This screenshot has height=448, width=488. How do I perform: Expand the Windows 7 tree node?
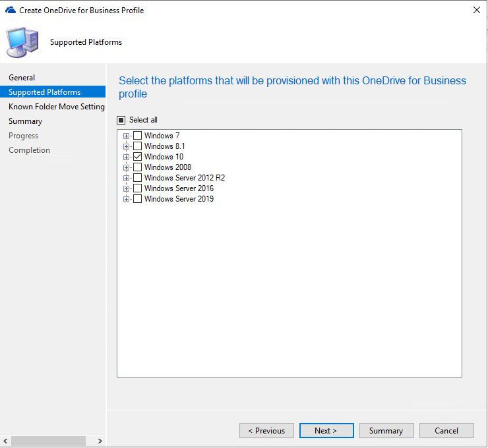click(126, 136)
